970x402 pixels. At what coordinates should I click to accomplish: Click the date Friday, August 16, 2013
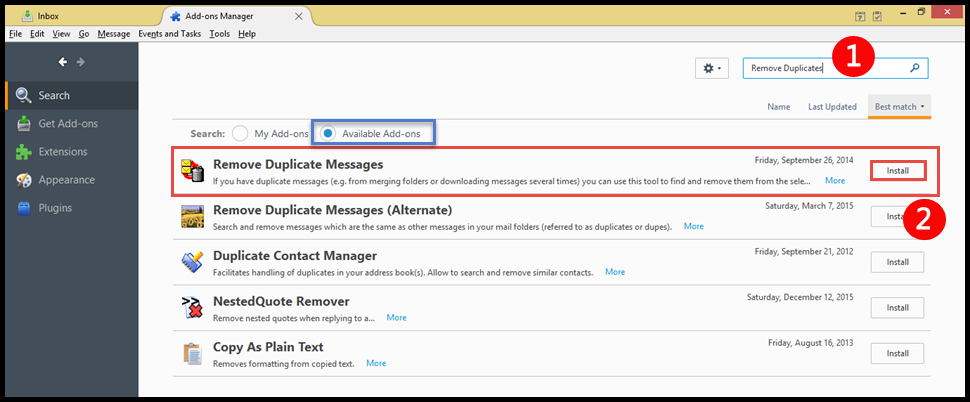pos(811,343)
